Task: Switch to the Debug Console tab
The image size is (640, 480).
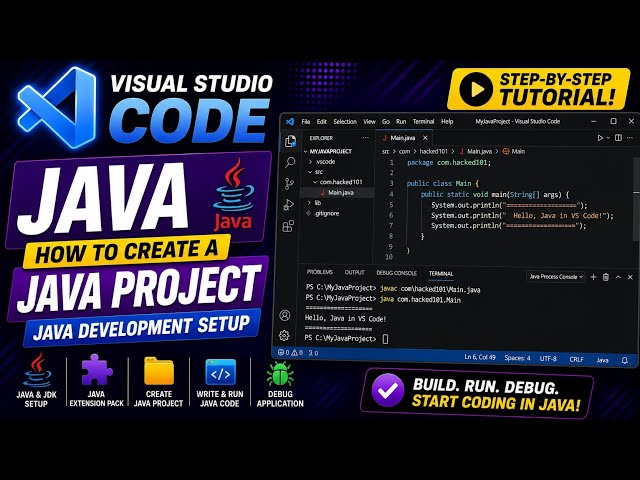Action: [396, 273]
